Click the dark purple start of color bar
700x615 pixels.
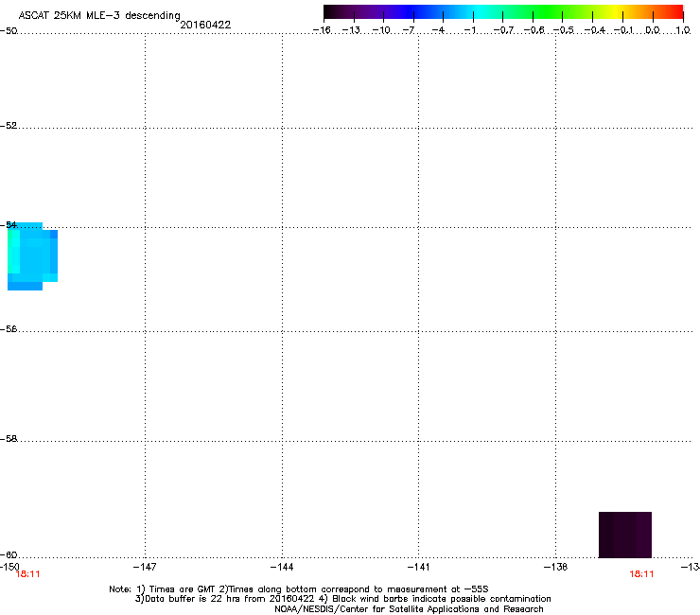pos(333,12)
